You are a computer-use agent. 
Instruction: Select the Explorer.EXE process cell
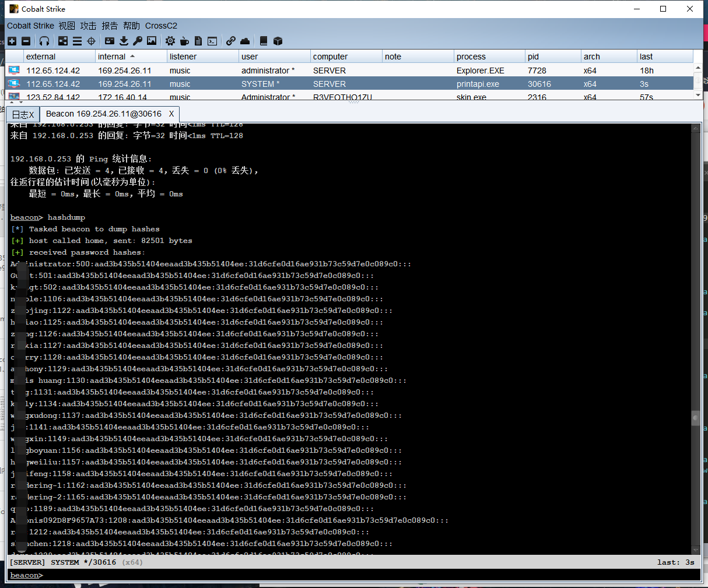(x=490, y=70)
